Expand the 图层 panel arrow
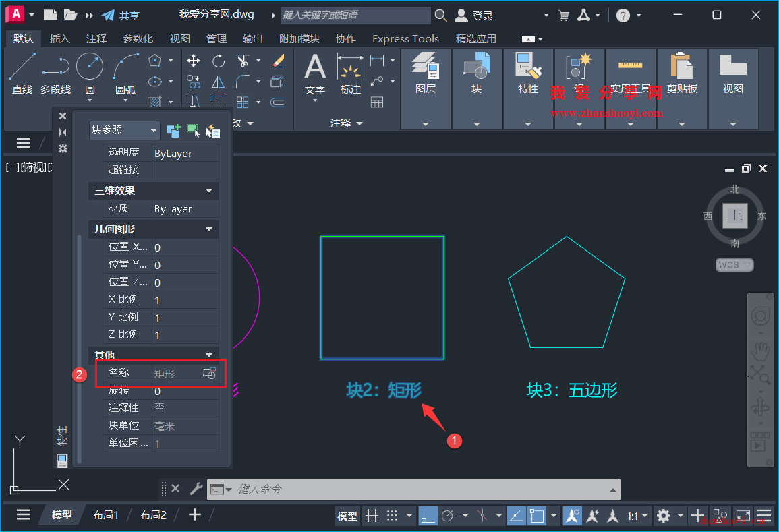This screenshot has width=779, height=532. (426, 124)
